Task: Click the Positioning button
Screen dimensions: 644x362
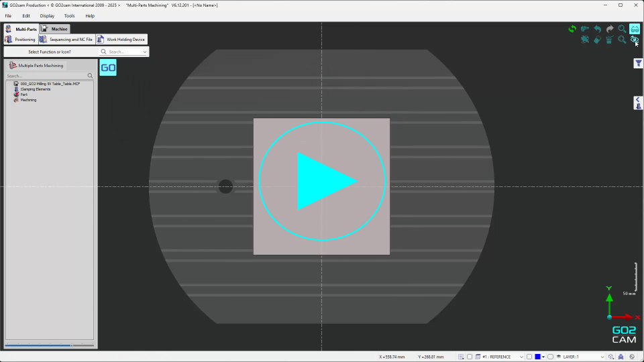Action: (x=21, y=40)
